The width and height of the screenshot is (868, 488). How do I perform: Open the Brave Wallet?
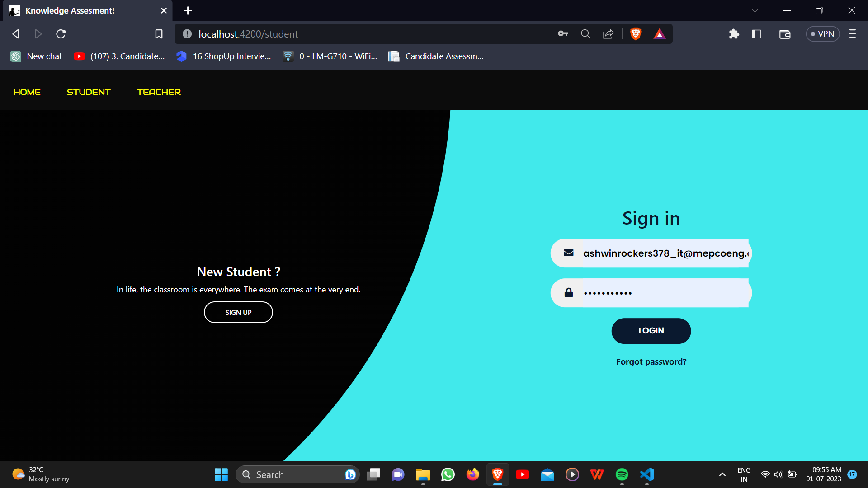(784, 34)
